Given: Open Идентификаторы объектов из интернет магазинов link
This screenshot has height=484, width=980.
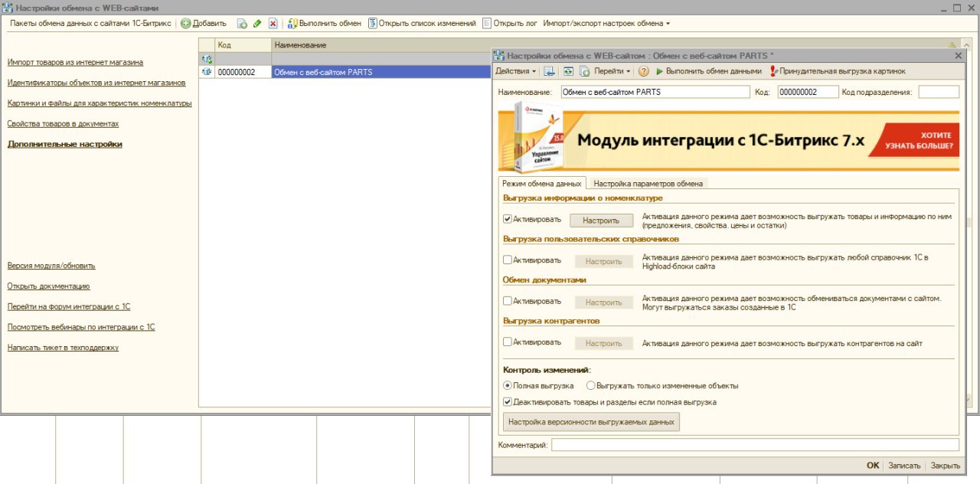Looking at the screenshot, I should tap(96, 82).
